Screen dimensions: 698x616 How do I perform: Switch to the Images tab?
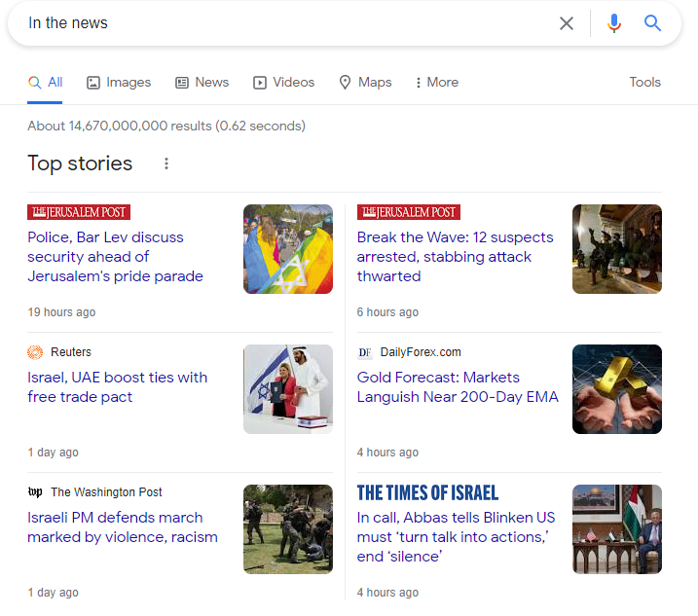point(119,83)
